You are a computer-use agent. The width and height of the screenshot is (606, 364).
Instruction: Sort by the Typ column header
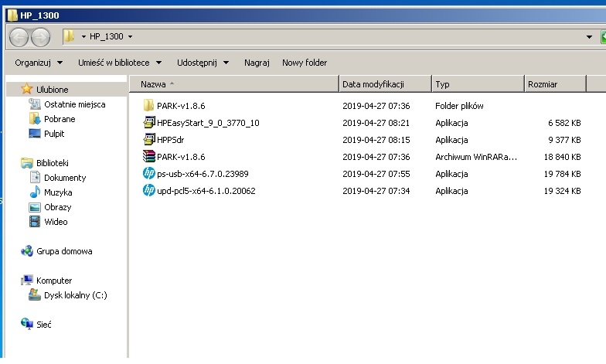[478, 83]
